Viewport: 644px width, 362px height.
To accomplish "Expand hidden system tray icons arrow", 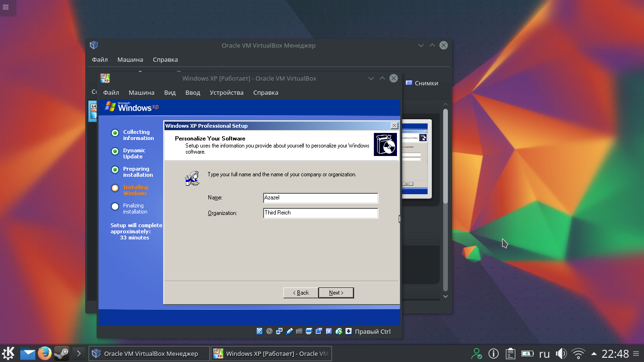I will tap(594, 354).
